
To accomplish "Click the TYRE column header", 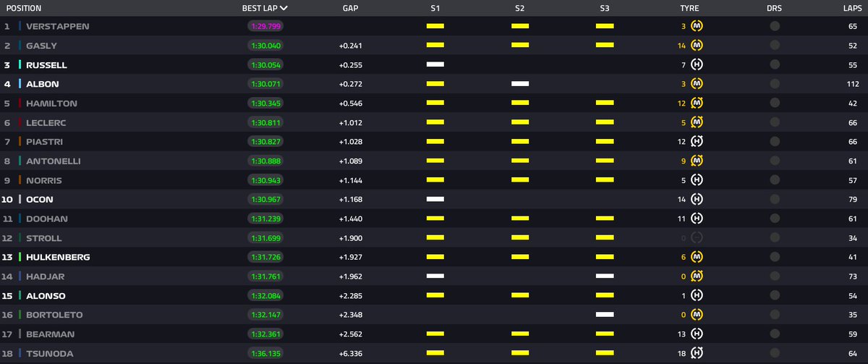I will point(689,9).
